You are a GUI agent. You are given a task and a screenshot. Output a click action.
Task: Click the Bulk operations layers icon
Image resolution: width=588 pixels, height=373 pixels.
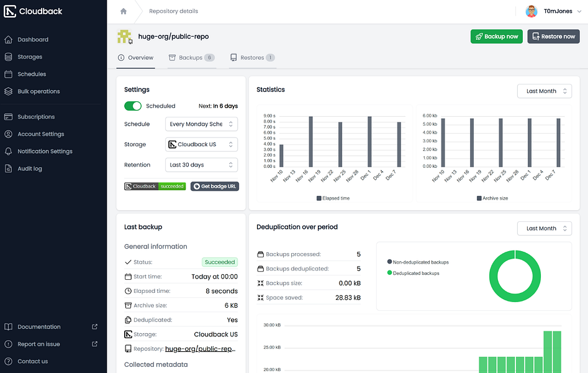(x=8, y=91)
